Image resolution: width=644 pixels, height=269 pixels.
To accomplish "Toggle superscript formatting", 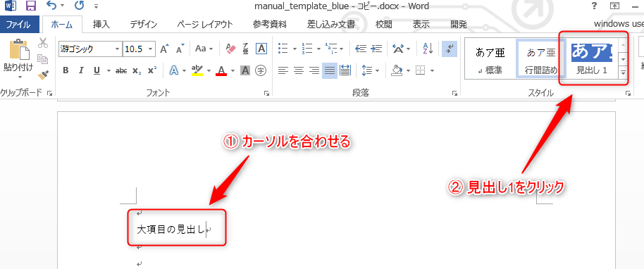I will (x=152, y=70).
